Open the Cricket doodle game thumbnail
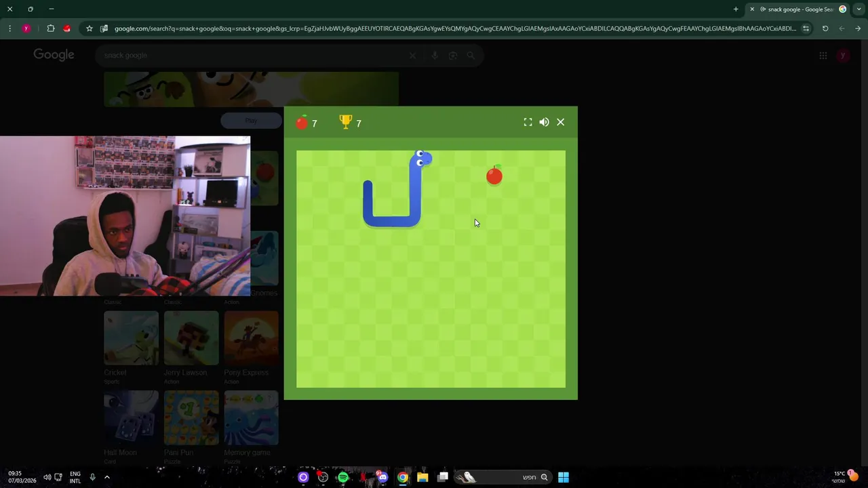The image size is (868, 488). [x=131, y=338]
